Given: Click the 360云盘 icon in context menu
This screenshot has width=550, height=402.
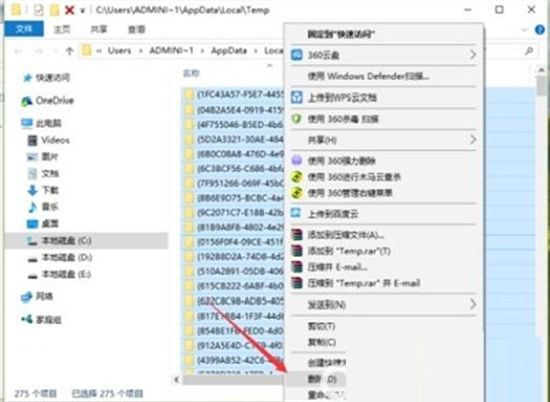Looking at the screenshot, I should (297, 55).
